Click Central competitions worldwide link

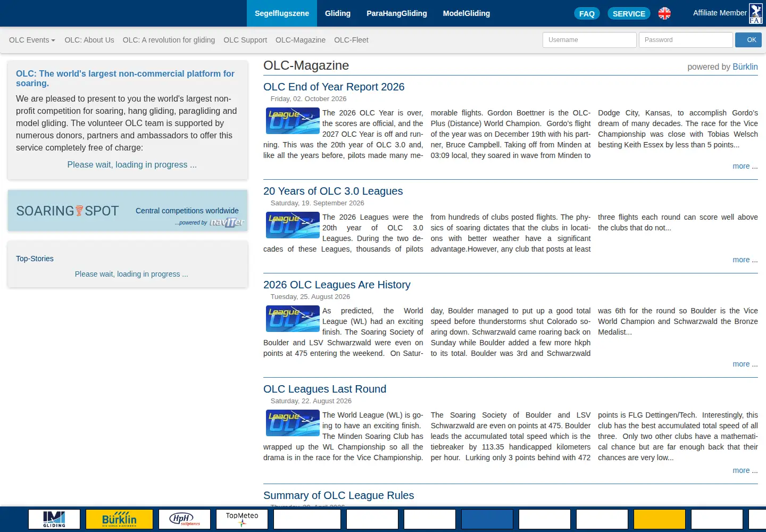pos(187,211)
